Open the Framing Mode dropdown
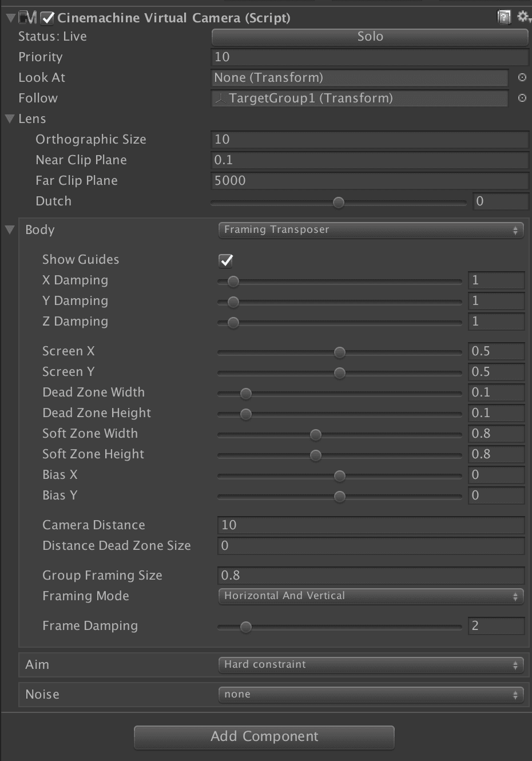This screenshot has height=761, width=532. [371, 596]
